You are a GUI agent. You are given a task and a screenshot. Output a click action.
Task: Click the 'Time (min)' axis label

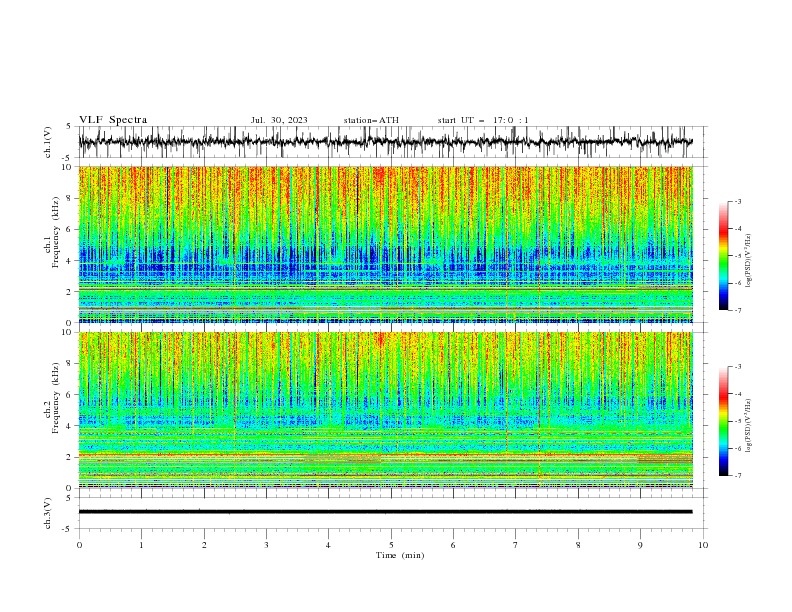(400, 555)
